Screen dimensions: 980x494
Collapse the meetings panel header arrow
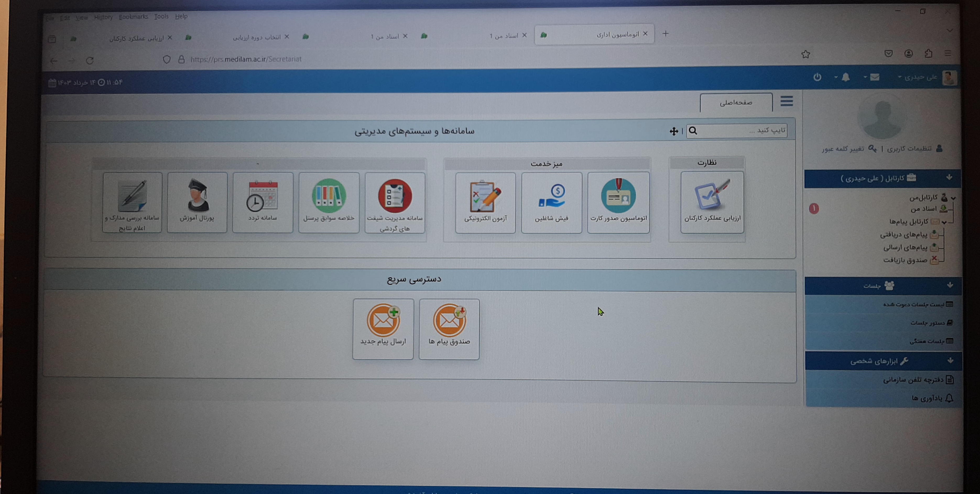pos(950,285)
